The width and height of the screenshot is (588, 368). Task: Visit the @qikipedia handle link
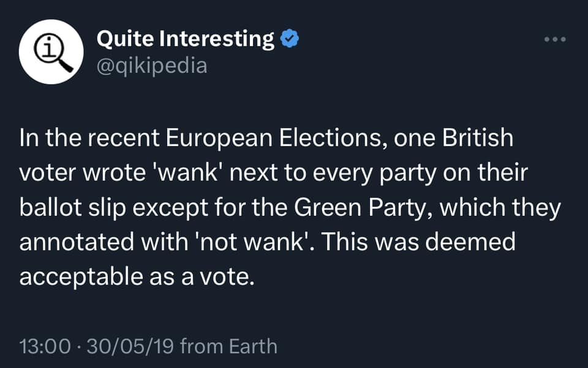[x=152, y=65]
